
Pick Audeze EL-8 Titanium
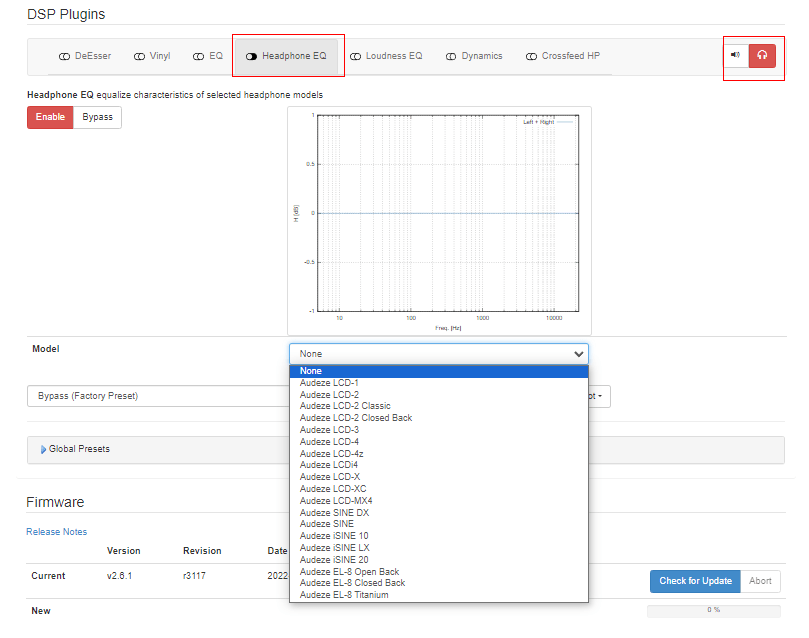pyautogui.click(x=439, y=595)
